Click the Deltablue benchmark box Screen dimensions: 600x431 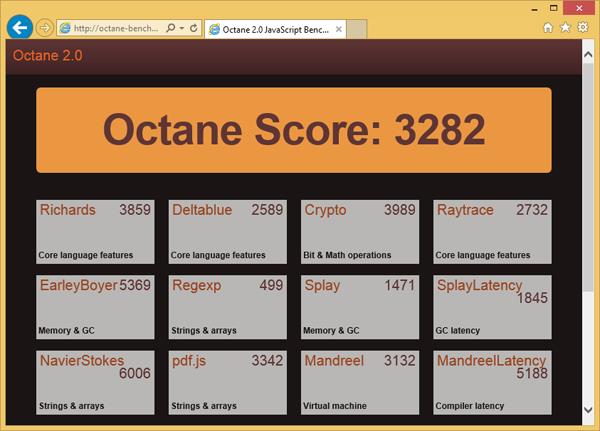pos(228,232)
